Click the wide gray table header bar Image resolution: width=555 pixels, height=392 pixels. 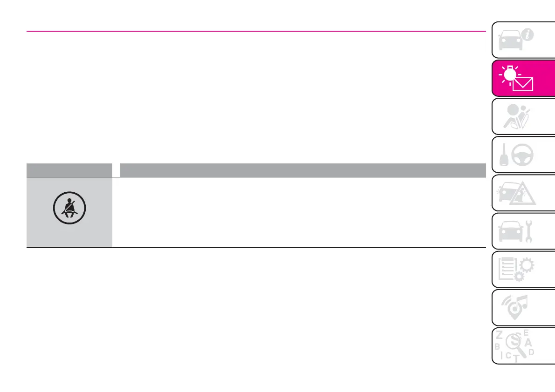[x=303, y=170]
